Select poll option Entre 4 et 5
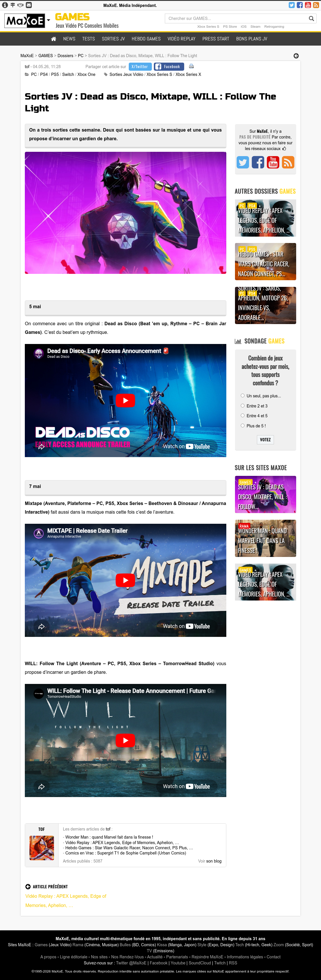This screenshot has width=321, height=980. 242,416
